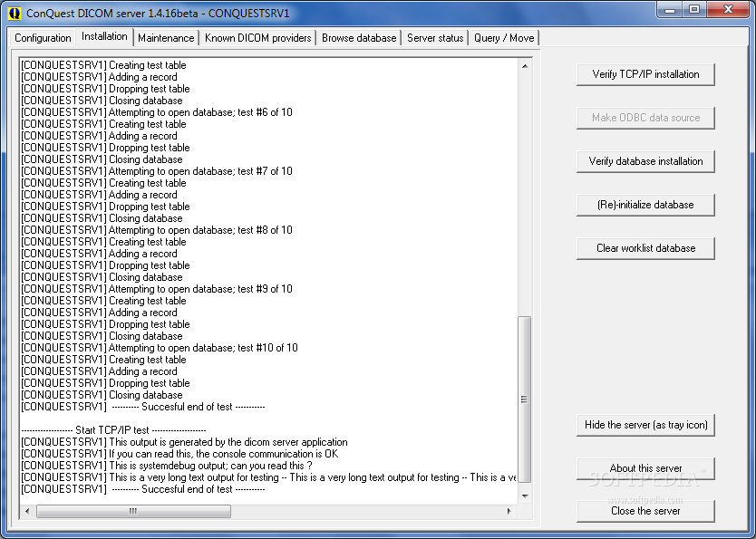
Task: Click the ConQuest Q icon in the title bar
Action: point(15,13)
